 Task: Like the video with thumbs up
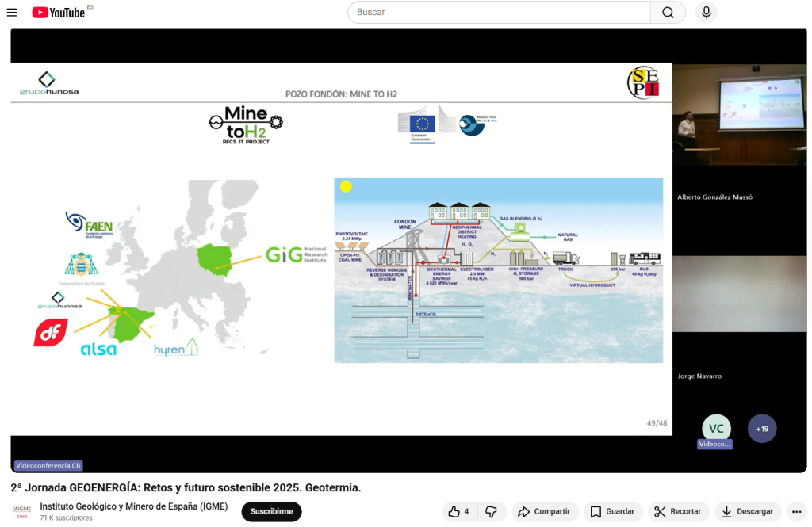[x=458, y=512]
